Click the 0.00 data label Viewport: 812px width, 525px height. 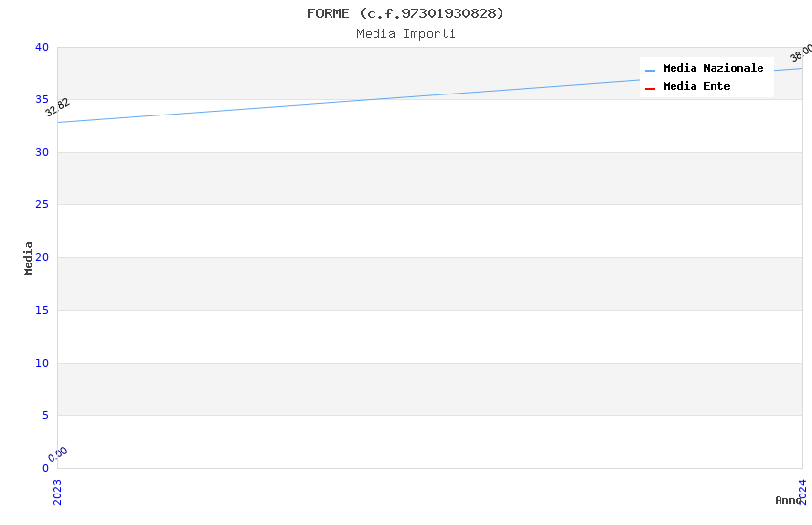tap(58, 454)
